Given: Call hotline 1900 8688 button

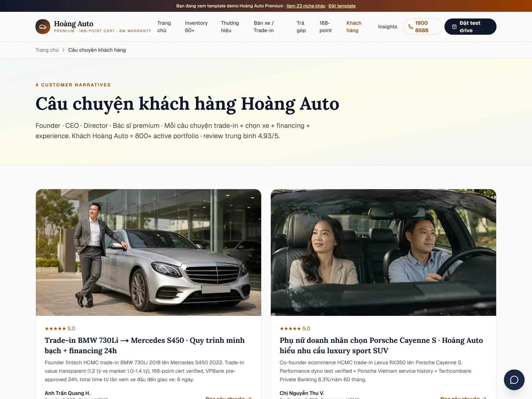Looking at the screenshot, I should pyautogui.click(x=423, y=27).
